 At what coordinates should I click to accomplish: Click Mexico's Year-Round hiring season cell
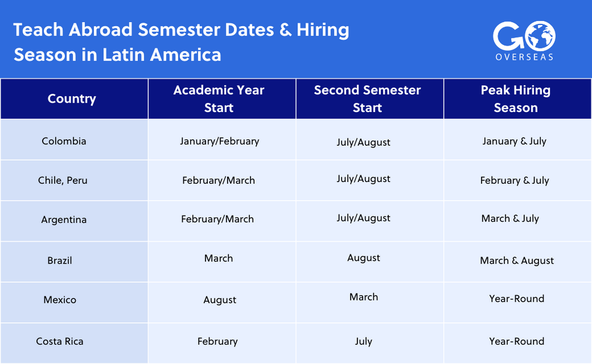517,299
